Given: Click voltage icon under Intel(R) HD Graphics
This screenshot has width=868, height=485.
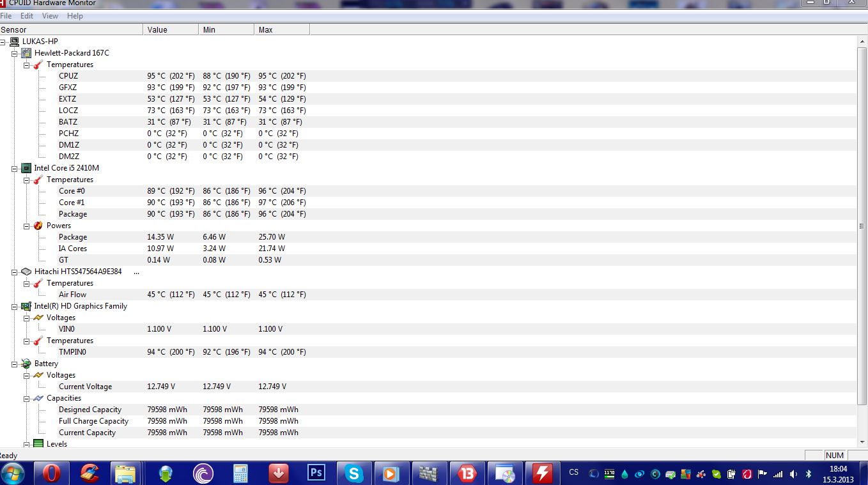Looking at the screenshot, I should click(x=38, y=318).
